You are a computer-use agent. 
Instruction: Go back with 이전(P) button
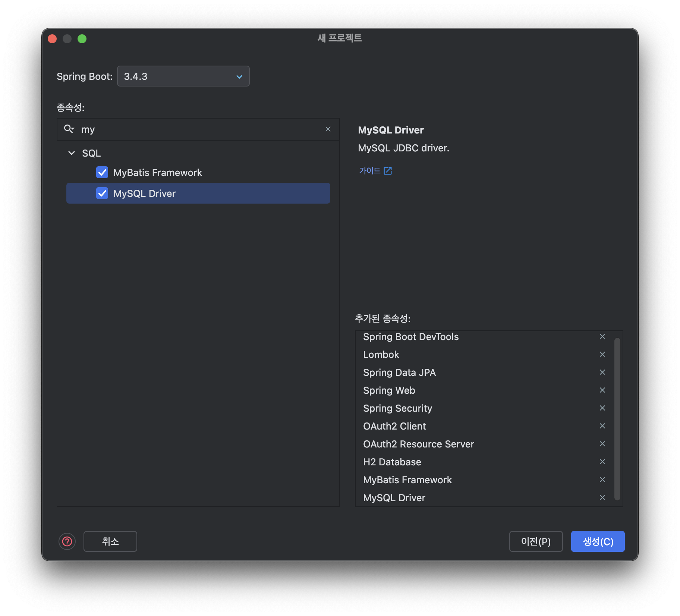tap(536, 541)
